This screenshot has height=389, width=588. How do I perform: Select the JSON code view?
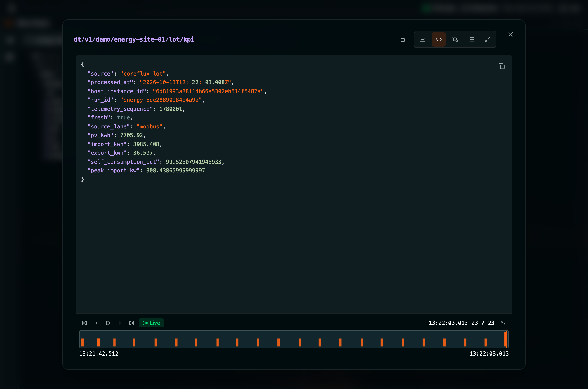(439, 39)
